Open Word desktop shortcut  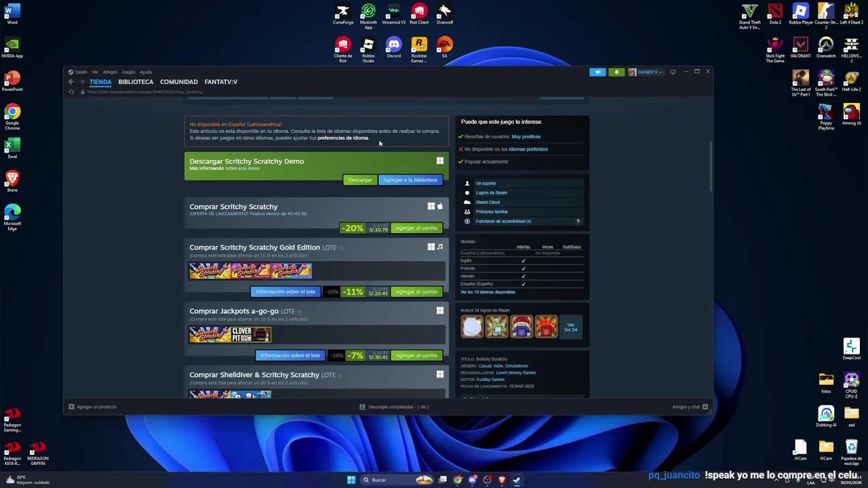[12, 14]
